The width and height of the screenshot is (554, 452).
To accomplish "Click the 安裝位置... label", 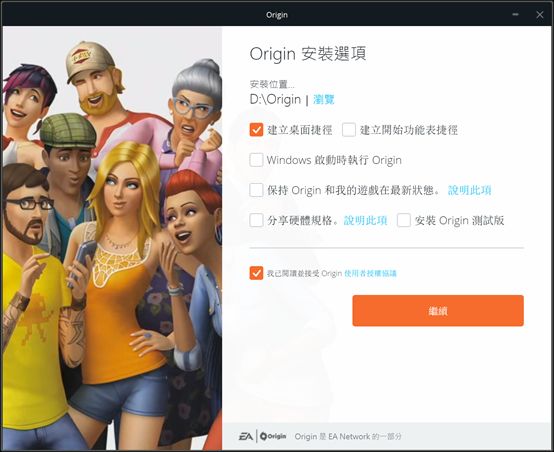I will pos(272,84).
